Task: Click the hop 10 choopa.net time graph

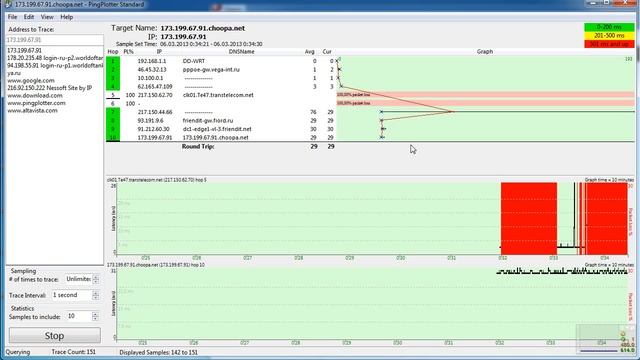Action: point(372,303)
